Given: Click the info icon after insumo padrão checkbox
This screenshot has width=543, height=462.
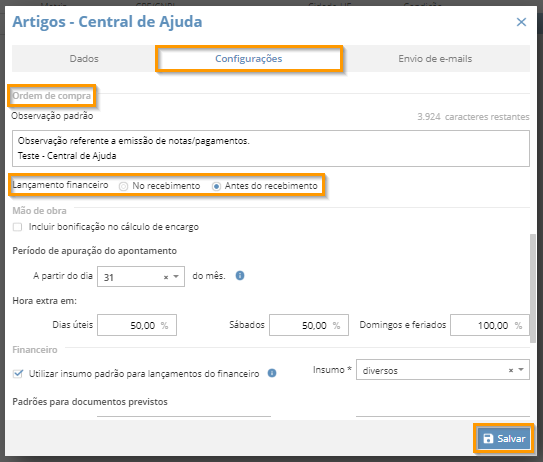Looking at the screenshot, I should [272, 373].
